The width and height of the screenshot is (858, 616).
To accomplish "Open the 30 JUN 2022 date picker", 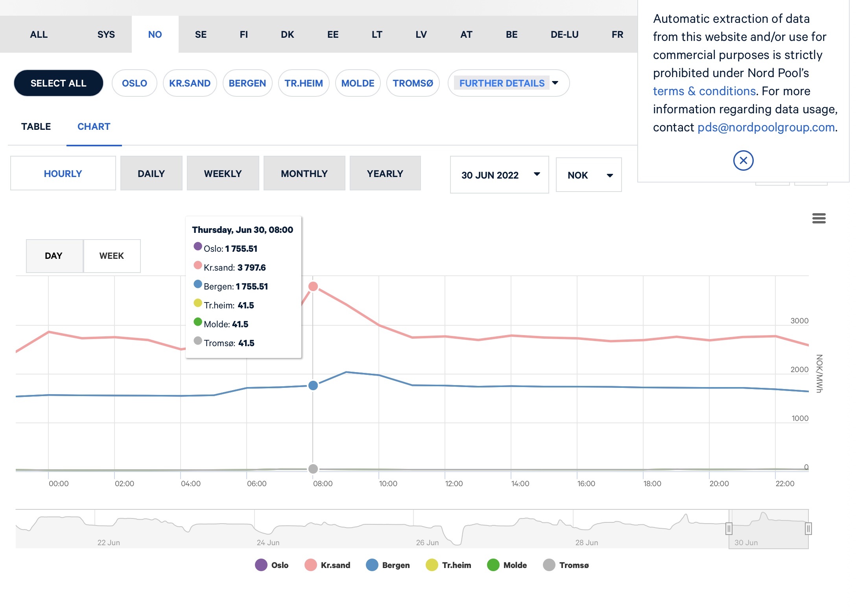I will coord(499,175).
